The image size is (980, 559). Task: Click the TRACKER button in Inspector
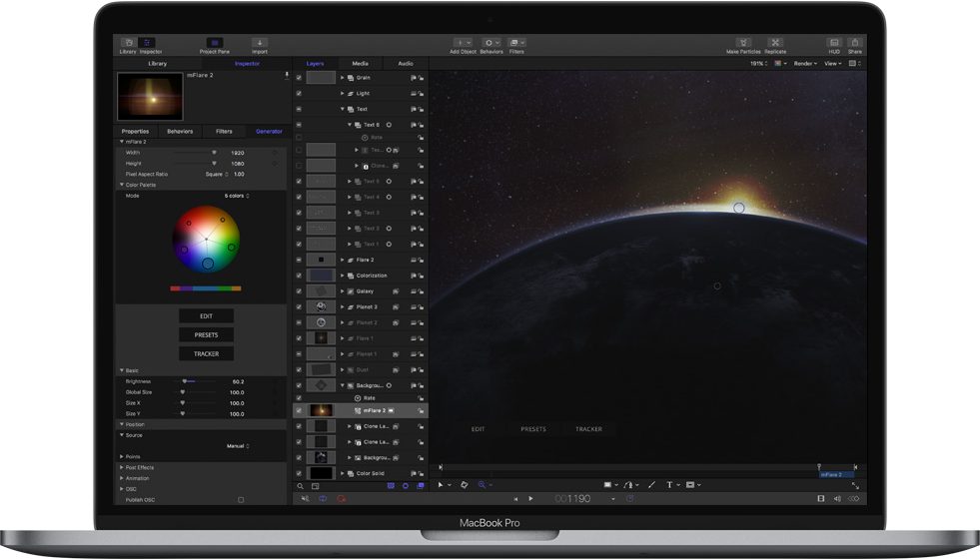(x=206, y=353)
